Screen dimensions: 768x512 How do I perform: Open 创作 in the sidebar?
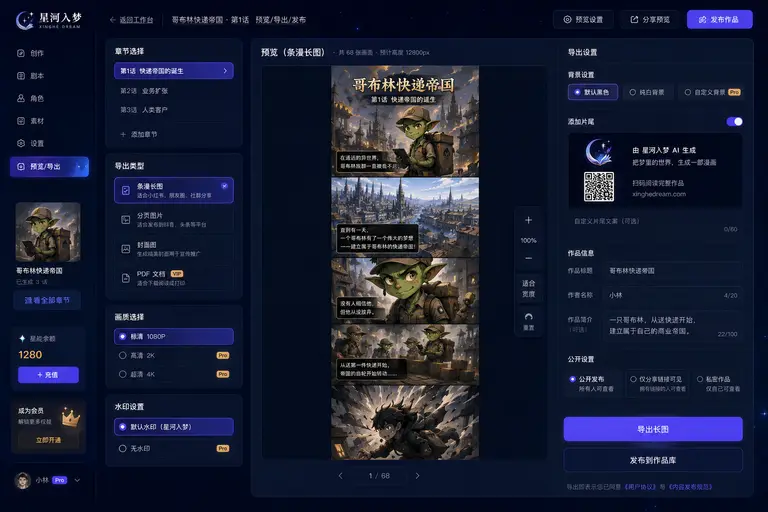pyautogui.click(x=30, y=53)
